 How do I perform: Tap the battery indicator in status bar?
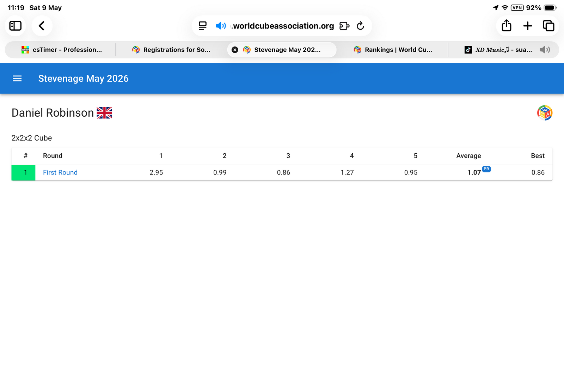tap(550, 8)
